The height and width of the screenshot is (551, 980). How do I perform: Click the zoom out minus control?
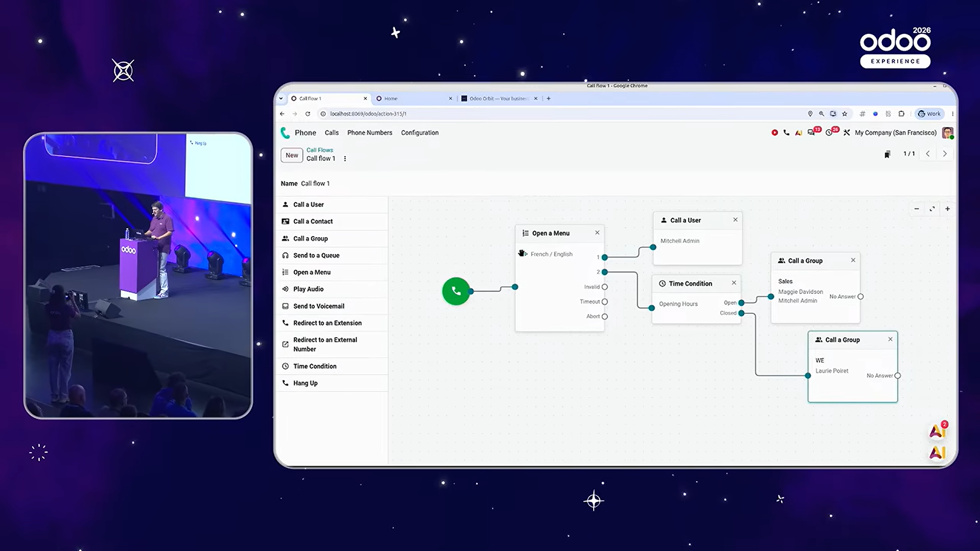click(917, 209)
